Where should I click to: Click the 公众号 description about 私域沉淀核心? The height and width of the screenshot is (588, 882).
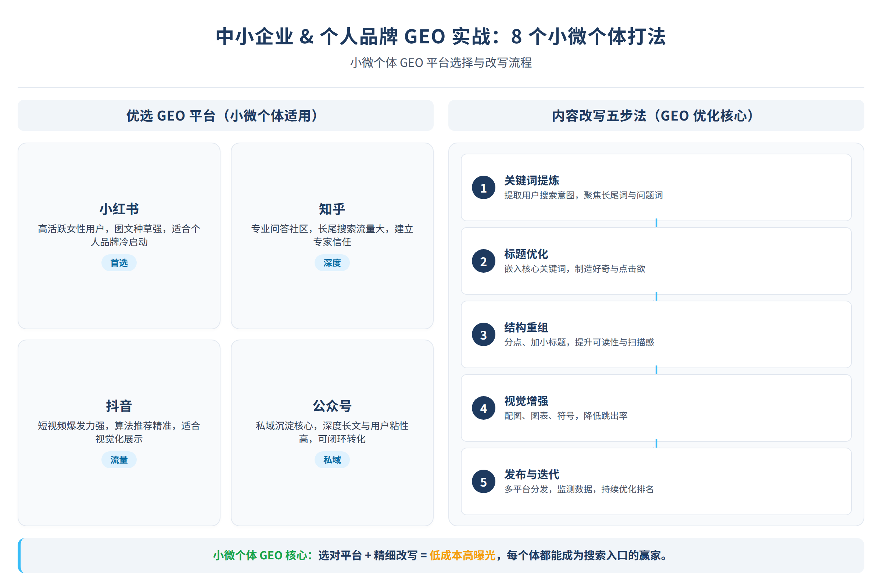[332, 432]
